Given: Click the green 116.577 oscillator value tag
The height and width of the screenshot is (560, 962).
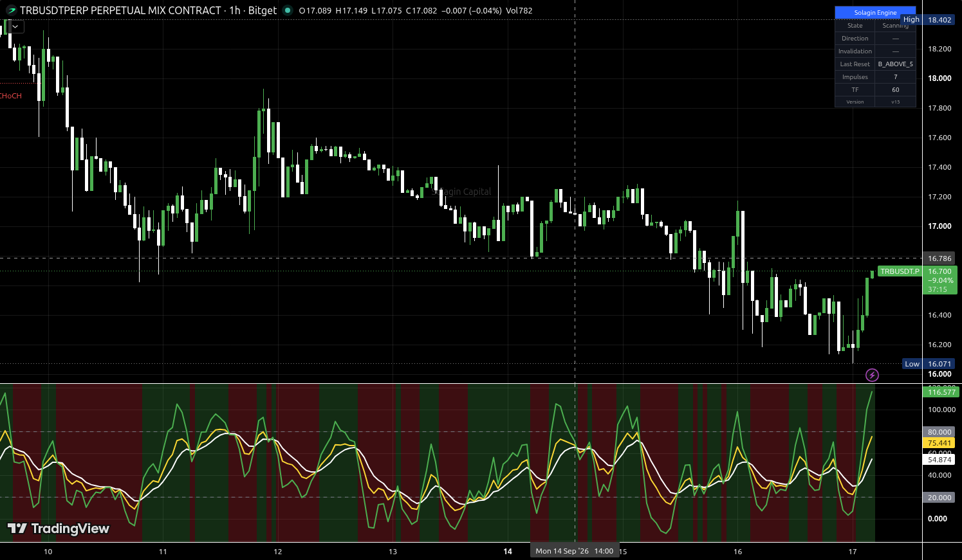Looking at the screenshot, I should (941, 392).
